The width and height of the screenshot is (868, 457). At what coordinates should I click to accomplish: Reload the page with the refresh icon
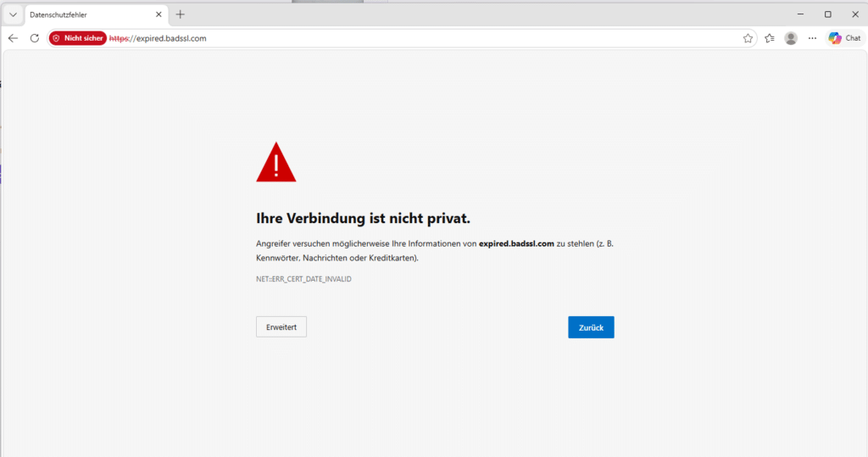point(34,38)
